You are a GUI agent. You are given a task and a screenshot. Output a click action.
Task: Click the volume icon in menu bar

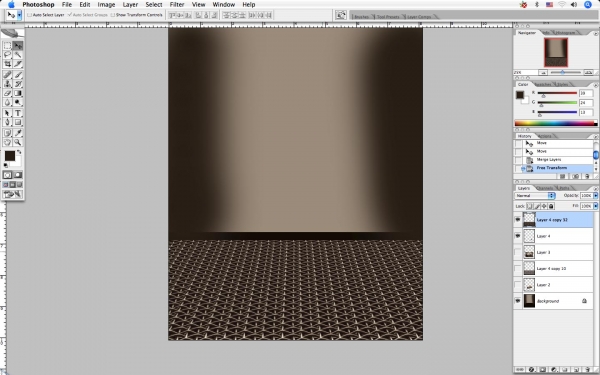click(x=574, y=5)
